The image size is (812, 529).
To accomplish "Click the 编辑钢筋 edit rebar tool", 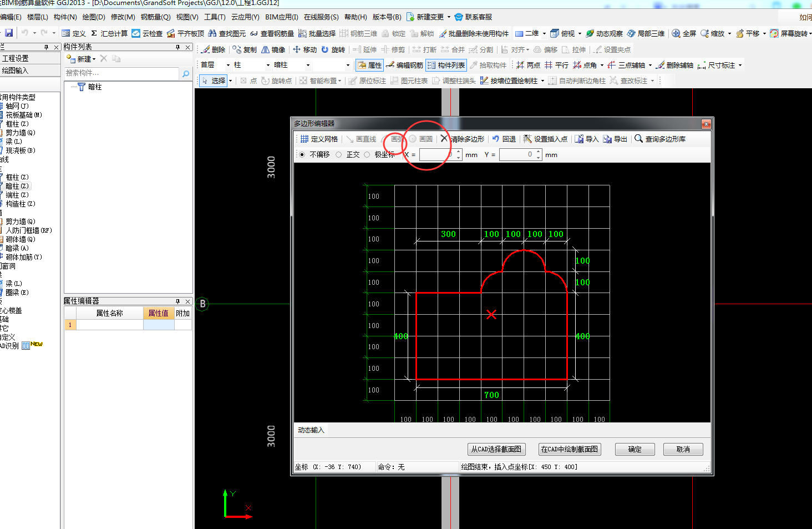I will point(405,65).
